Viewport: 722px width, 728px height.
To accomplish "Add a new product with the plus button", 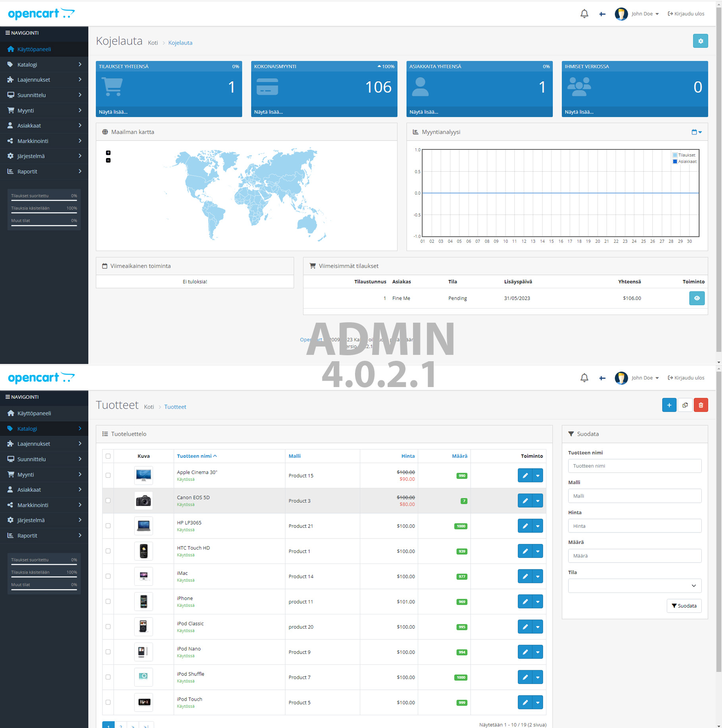I will tap(669, 405).
